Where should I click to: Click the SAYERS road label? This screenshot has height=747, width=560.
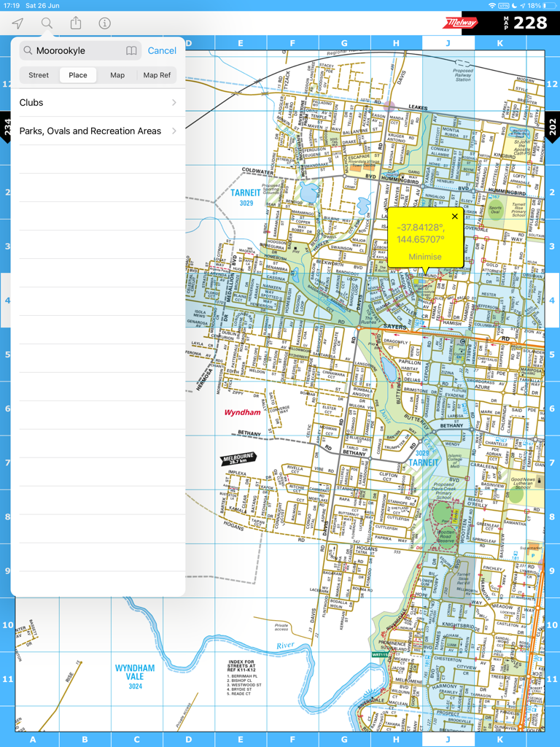[394, 327]
